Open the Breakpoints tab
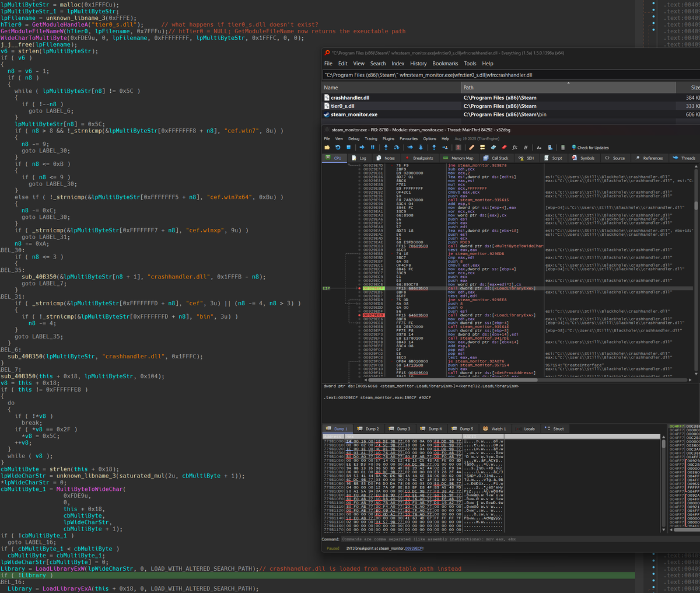 (419, 158)
